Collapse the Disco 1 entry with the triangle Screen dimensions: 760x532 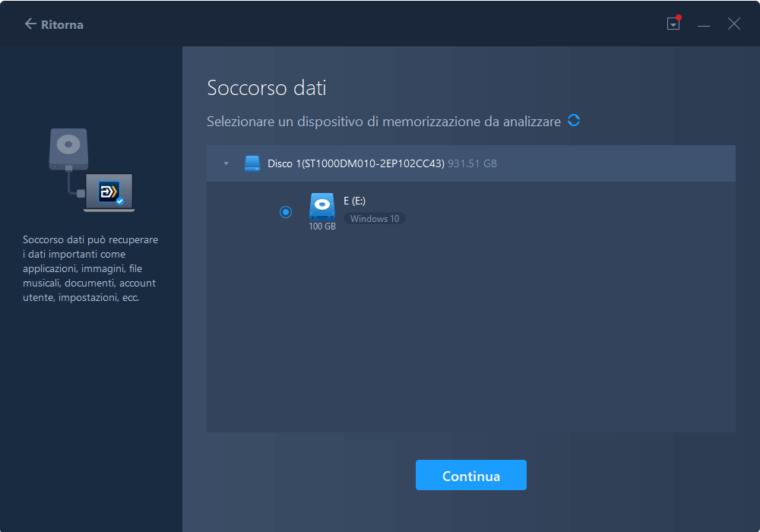pos(226,163)
